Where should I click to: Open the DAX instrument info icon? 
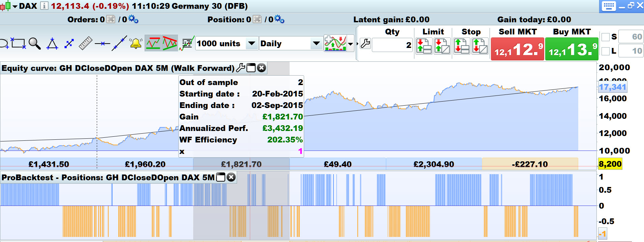[44, 6]
